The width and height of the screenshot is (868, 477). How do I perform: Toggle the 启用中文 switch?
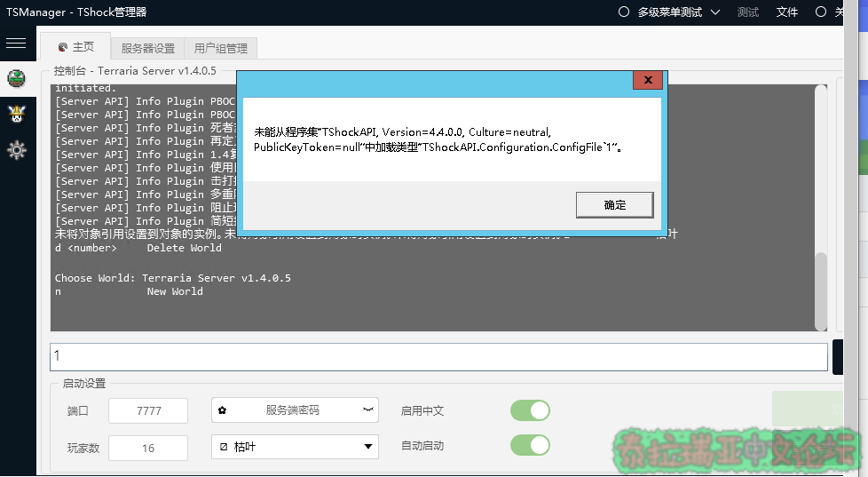[531, 410]
